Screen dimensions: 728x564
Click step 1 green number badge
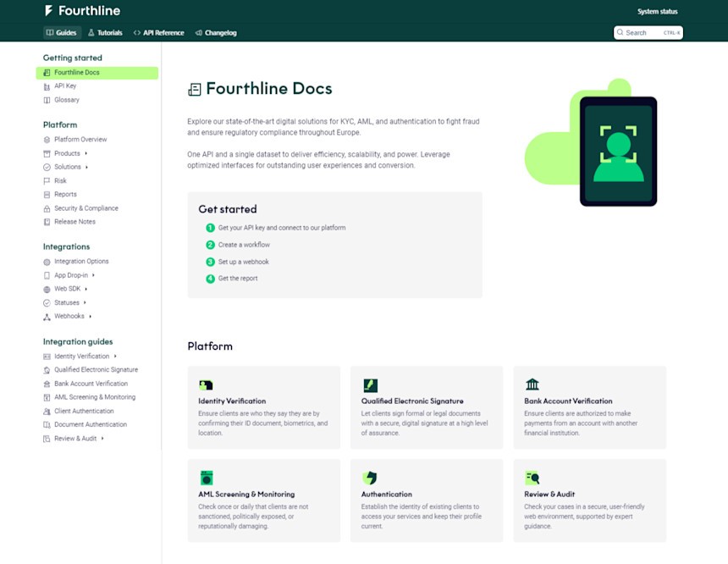click(210, 228)
